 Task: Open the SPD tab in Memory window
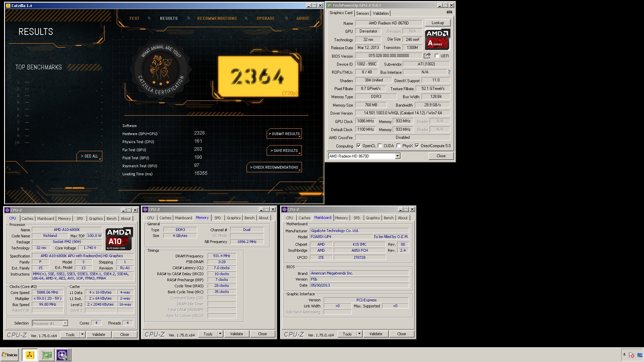coord(218,218)
